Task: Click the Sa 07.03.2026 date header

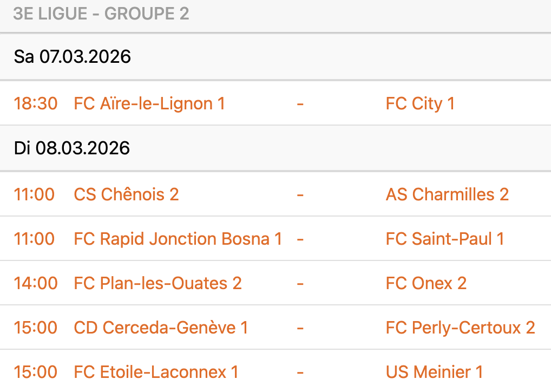Action: [x=73, y=57]
